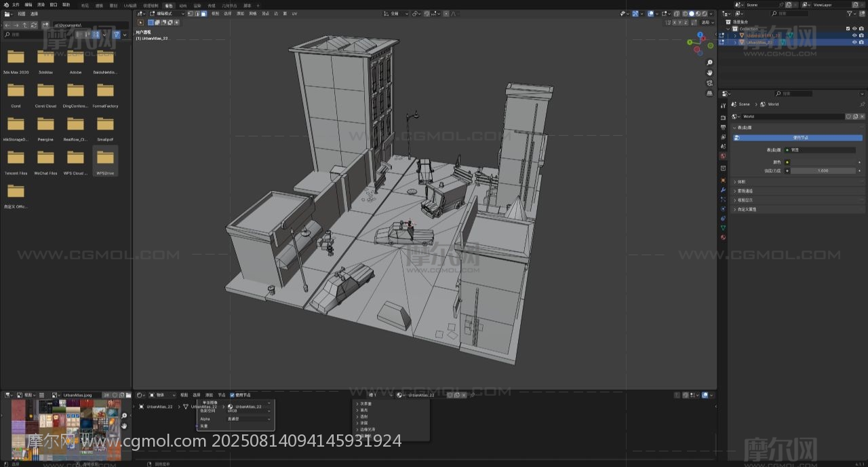Toggle the camera view icon in viewport
The width and height of the screenshot is (868, 467).
pyautogui.click(x=709, y=83)
